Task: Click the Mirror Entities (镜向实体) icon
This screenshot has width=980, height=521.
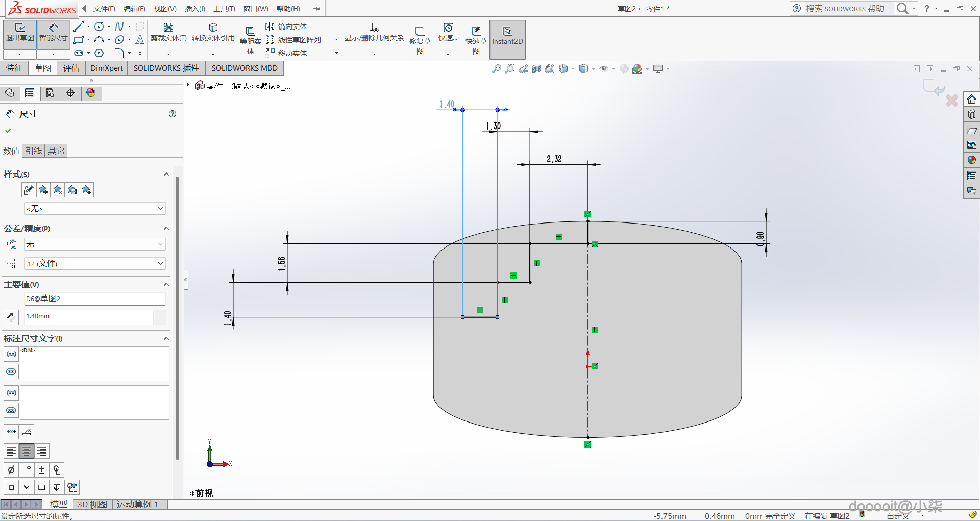Action: (270, 27)
